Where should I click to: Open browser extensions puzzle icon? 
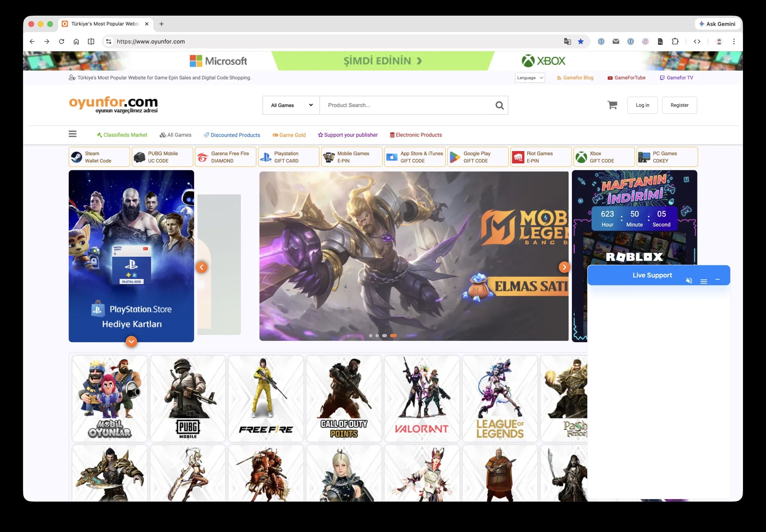(x=675, y=41)
